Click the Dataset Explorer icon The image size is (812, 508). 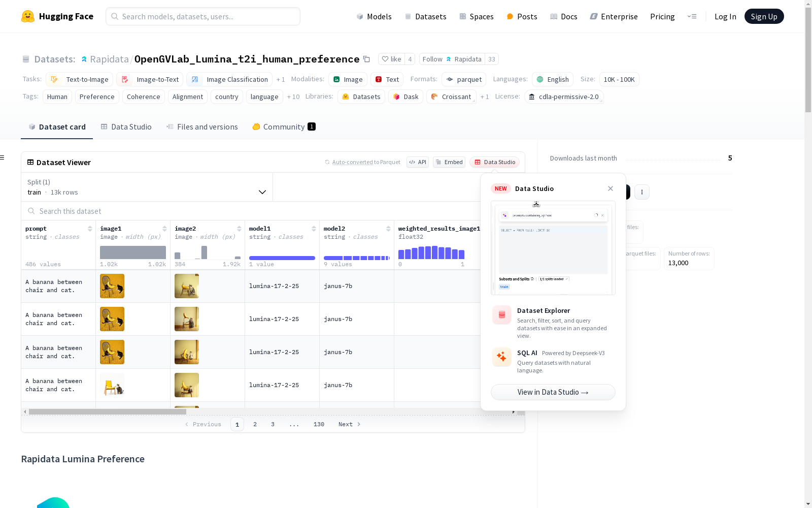click(x=502, y=315)
